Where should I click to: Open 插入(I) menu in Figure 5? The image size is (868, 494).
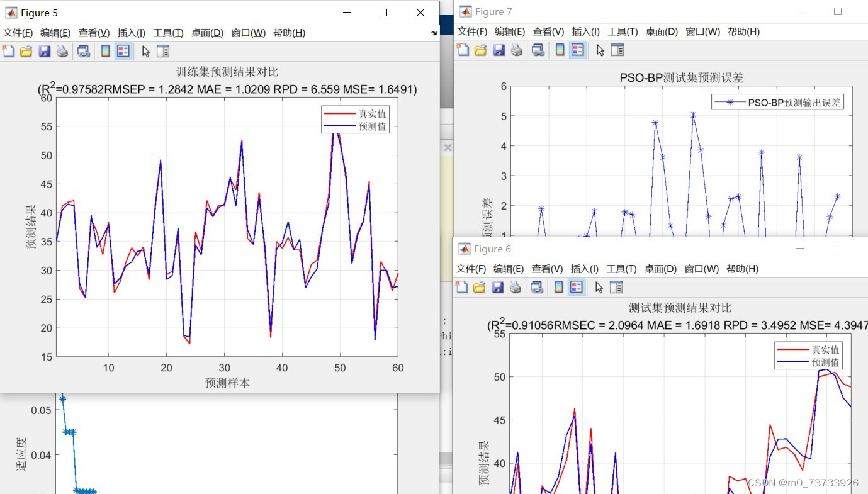tap(132, 33)
